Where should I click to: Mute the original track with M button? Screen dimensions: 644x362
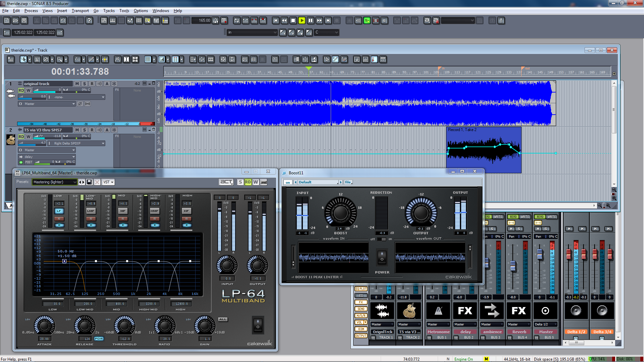click(77, 84)
